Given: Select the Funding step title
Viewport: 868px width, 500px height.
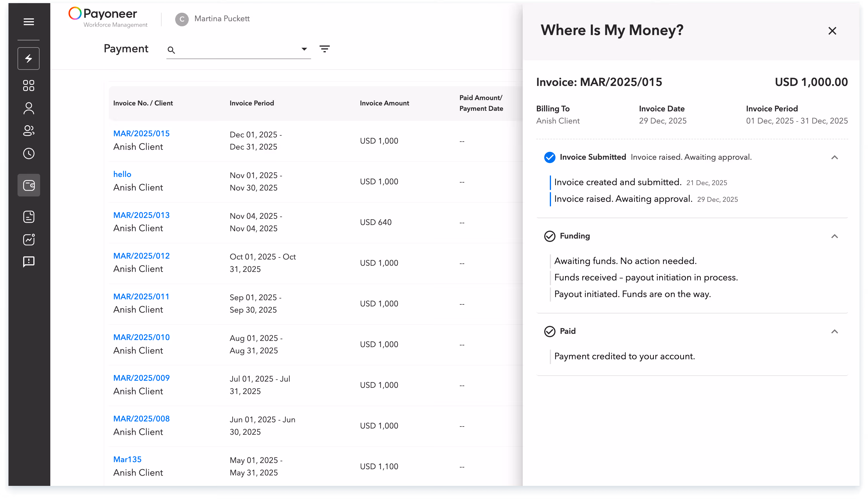Looking at the screenshot, I should (574, 236).
